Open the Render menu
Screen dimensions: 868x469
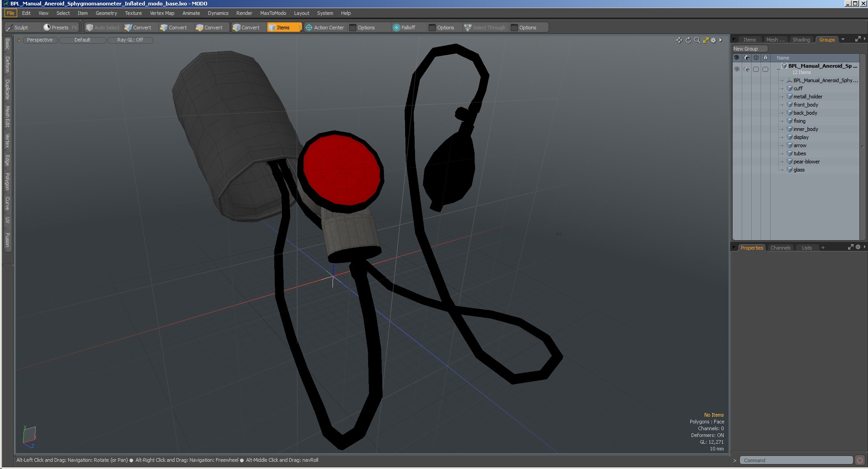click(244, 13)
